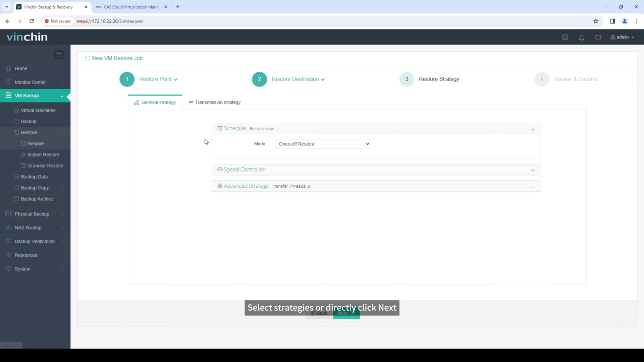
Task: Close the CAS Cloud Virtualization tab
Action: 166,7
